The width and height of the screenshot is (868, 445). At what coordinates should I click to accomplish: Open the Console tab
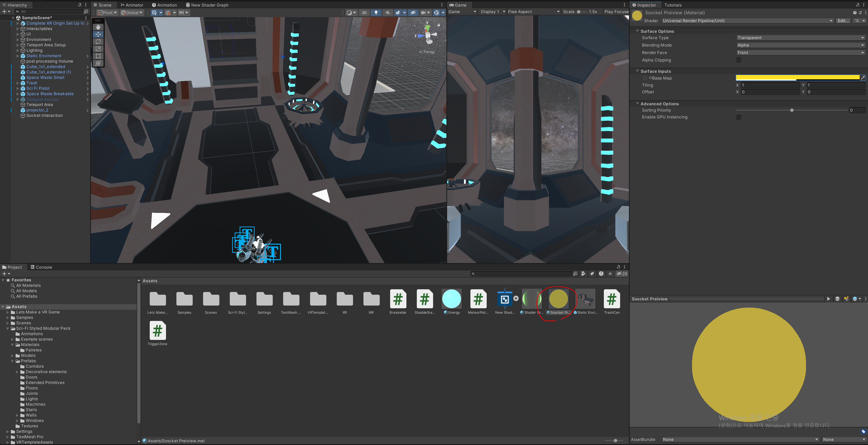point(41,267)
